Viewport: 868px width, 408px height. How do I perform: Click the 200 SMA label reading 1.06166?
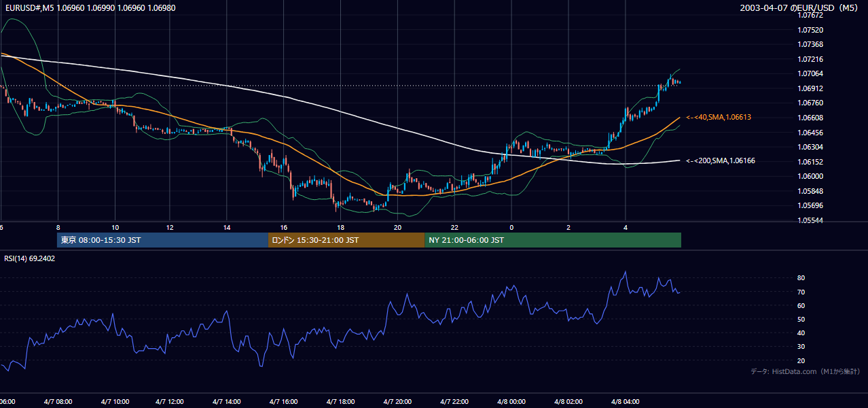click(721, 160)
